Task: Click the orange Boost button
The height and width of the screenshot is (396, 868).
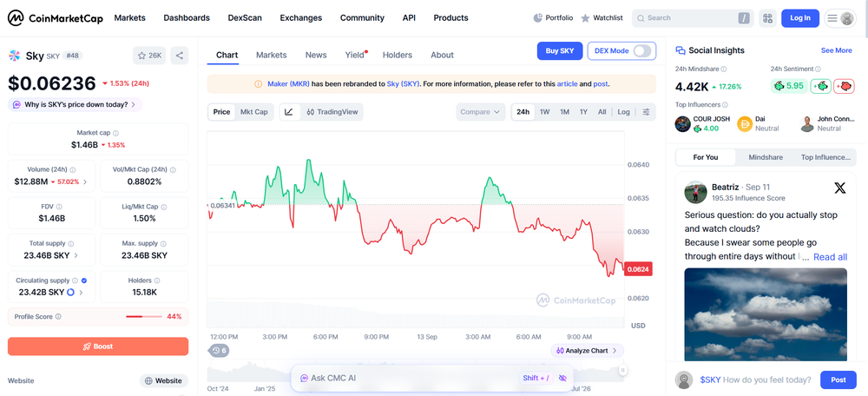Action: tap(98, 346)
